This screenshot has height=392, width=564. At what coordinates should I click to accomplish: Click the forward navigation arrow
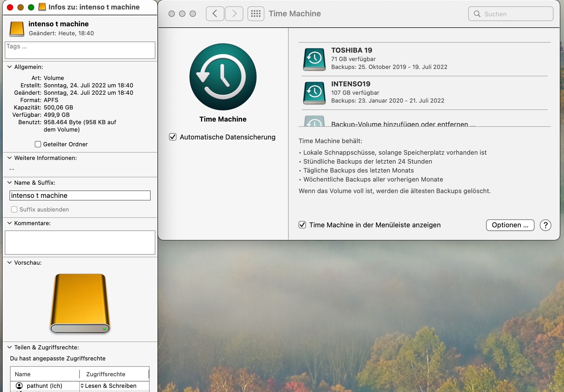(x=234, y=14)
